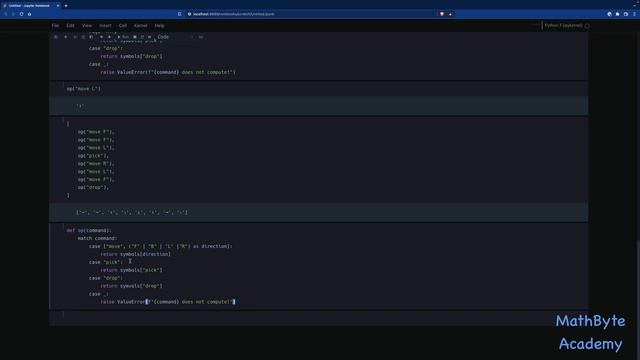The width and height of the screenshot is (640, 360).
Task: Open the Insert menu
Action: [x=105, y=25]
